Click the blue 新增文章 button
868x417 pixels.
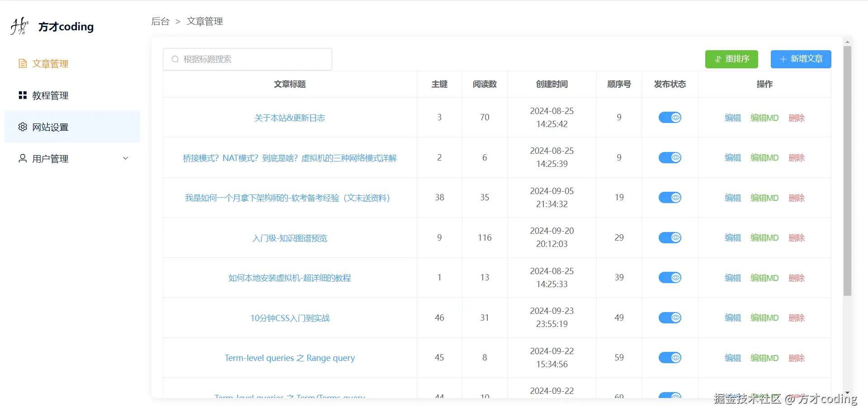801,59
